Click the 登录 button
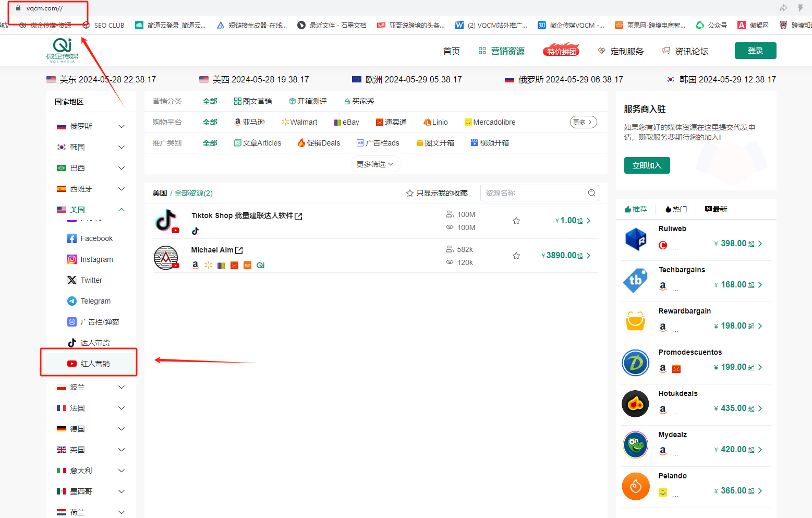Viewport: 812px width, 518px height. click(755, 51)
